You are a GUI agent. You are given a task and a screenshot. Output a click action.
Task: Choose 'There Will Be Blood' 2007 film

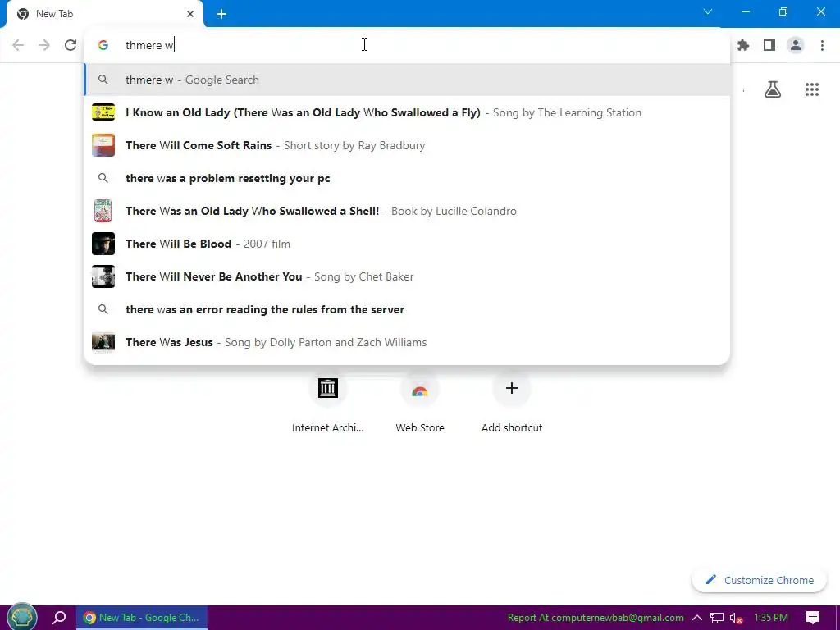407,244
